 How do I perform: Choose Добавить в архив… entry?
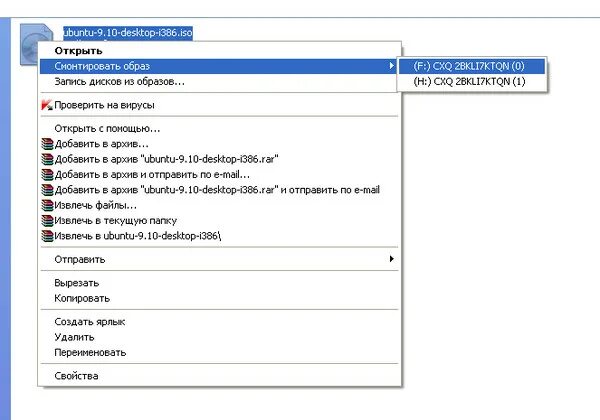coord(220,144)
